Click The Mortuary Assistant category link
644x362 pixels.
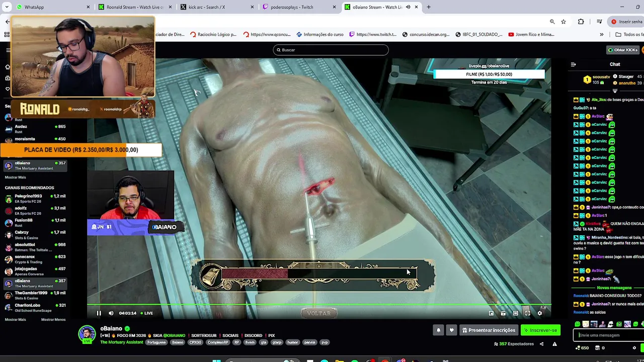click(122, 342)
